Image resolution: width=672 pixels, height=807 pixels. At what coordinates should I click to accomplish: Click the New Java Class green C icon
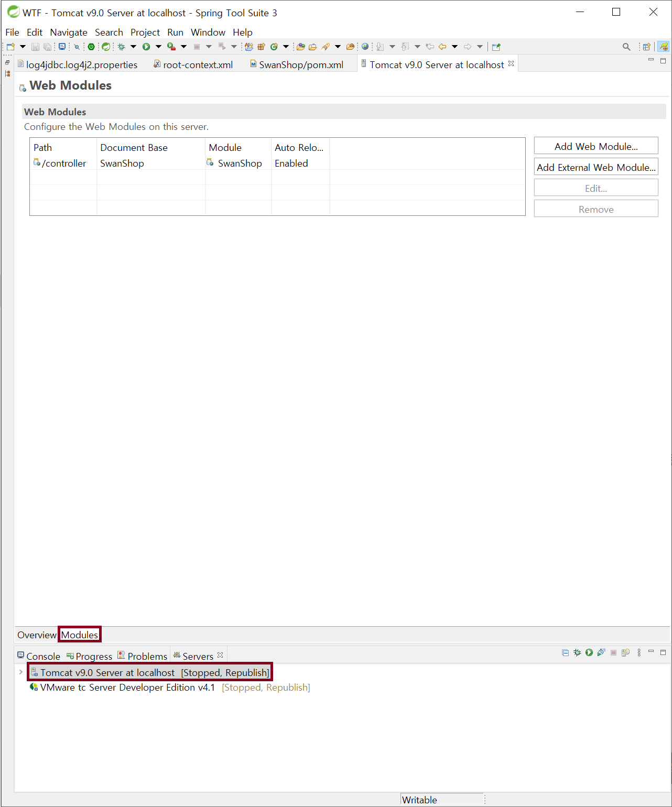(274, 47)
